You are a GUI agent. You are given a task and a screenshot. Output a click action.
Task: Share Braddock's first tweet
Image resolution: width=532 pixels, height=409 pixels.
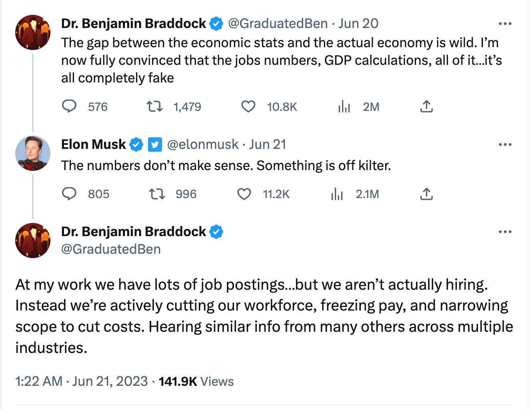click(x=426, y=106)
